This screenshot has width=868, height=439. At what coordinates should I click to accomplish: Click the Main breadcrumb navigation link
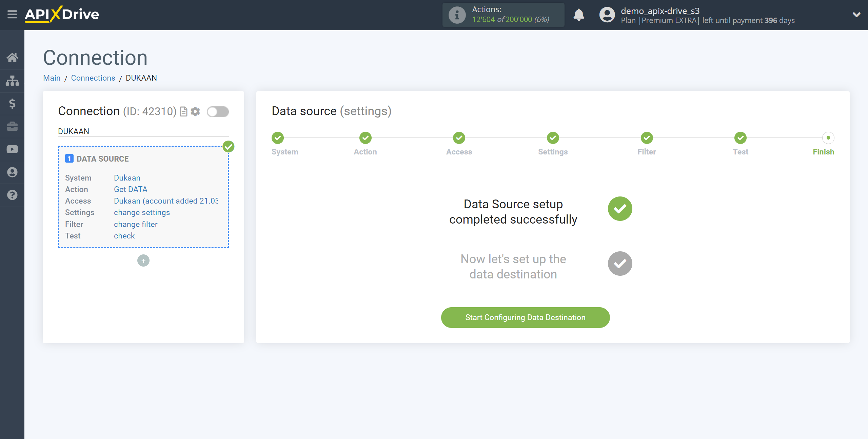(x=52, y=77)
